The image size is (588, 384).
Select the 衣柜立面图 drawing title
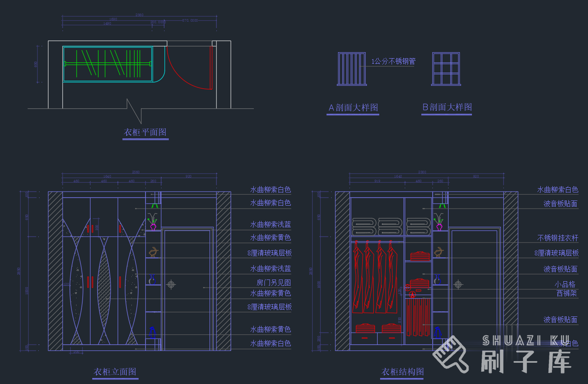pyautogui.click(x=115, y=372)
